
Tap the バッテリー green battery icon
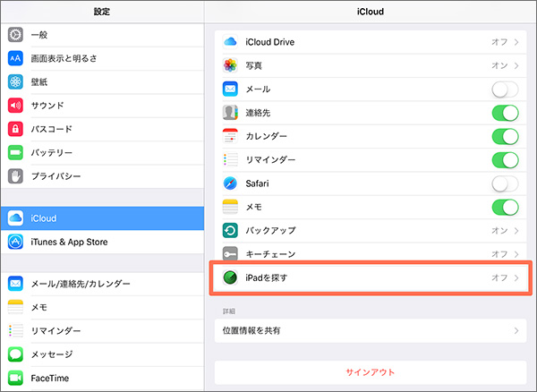15,153
